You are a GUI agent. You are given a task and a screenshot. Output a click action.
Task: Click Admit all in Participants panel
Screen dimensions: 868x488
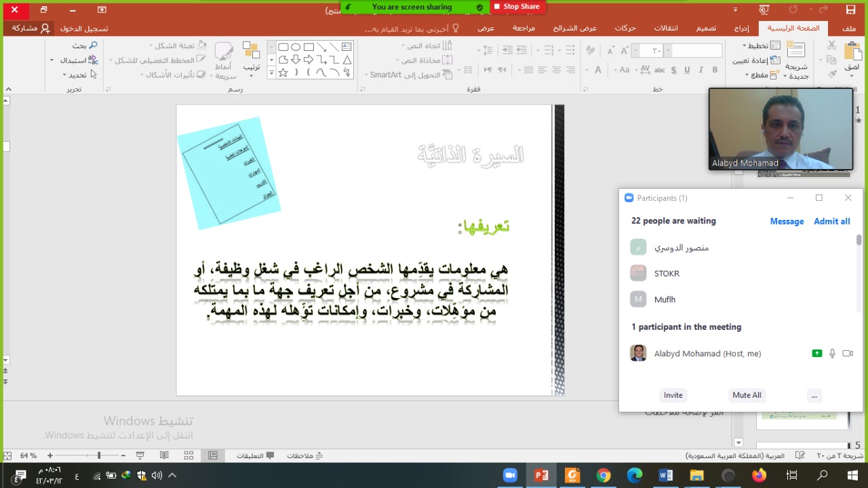831,221
